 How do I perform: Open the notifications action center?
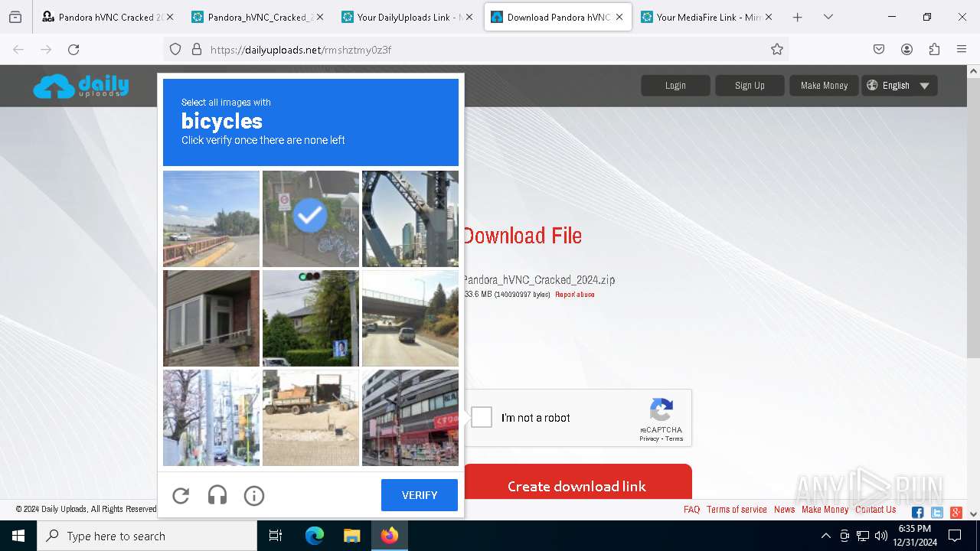coord(955,536)
